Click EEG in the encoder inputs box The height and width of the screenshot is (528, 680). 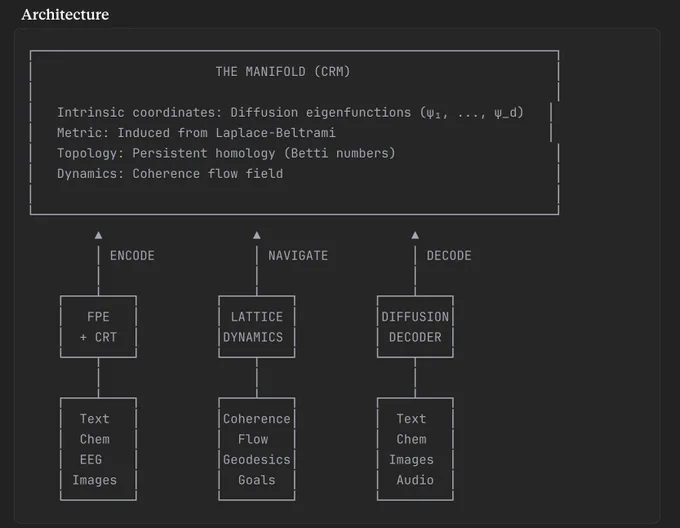pyautogui.click(x=91, y=460)
